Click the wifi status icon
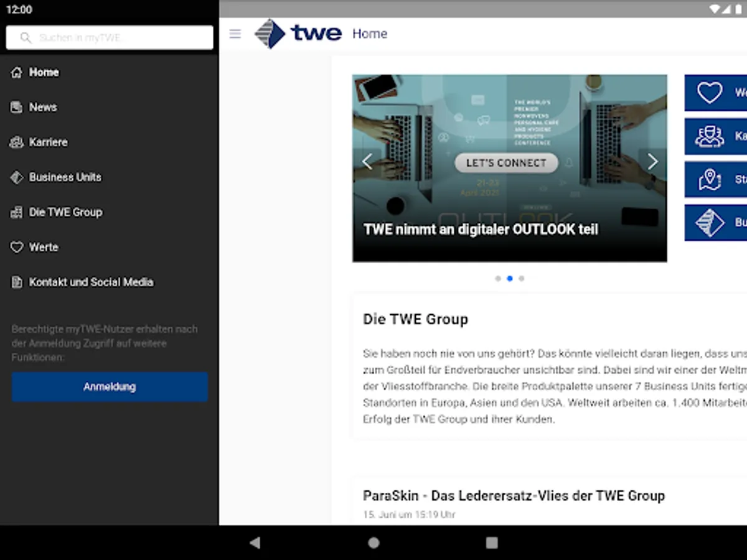Viewport: 747px width, 560px height. pyautogui.click(x=715, y=9)
